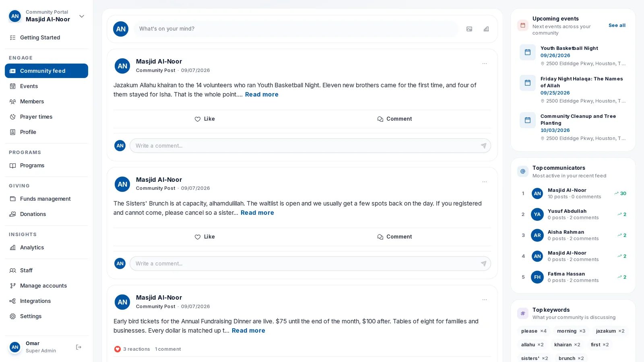Click the image upload icon in composer

[469, 29]
